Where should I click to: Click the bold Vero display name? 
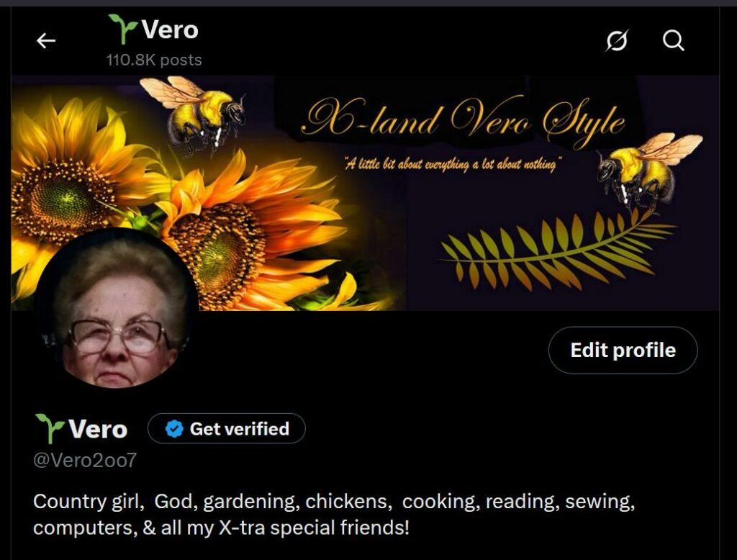(x=98, y=429)
